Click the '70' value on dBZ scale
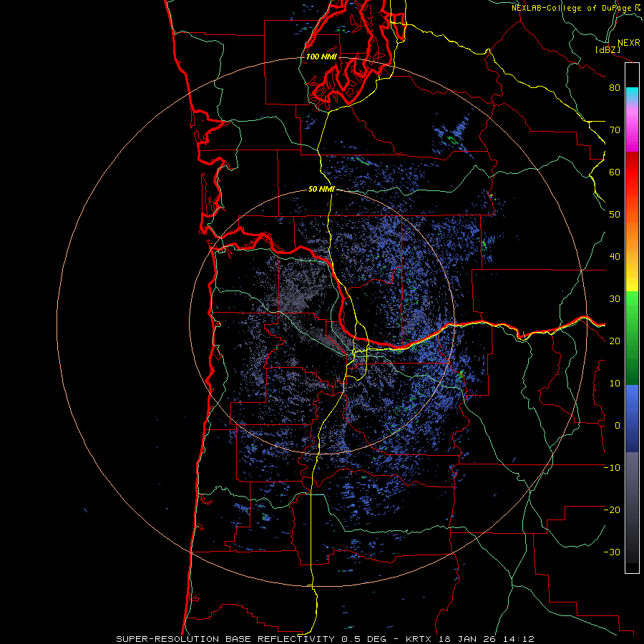644x644 pixels. pos(615,130)
